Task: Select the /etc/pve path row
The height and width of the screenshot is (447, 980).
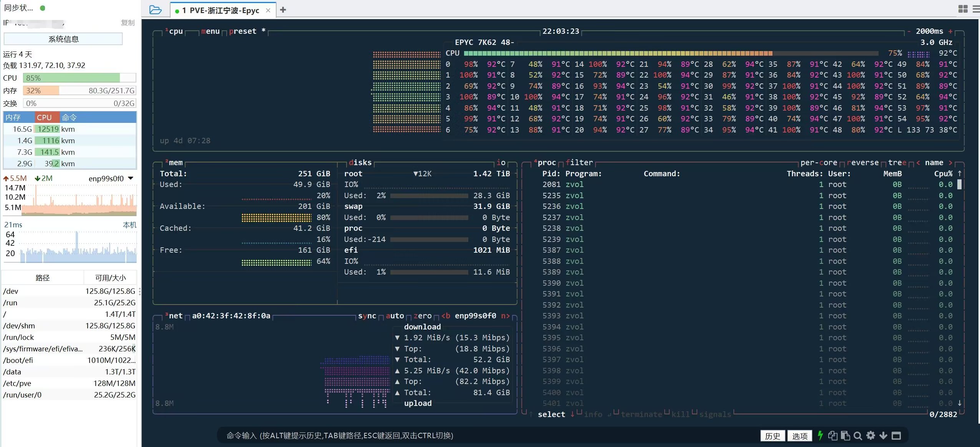Action: [69, 383]
